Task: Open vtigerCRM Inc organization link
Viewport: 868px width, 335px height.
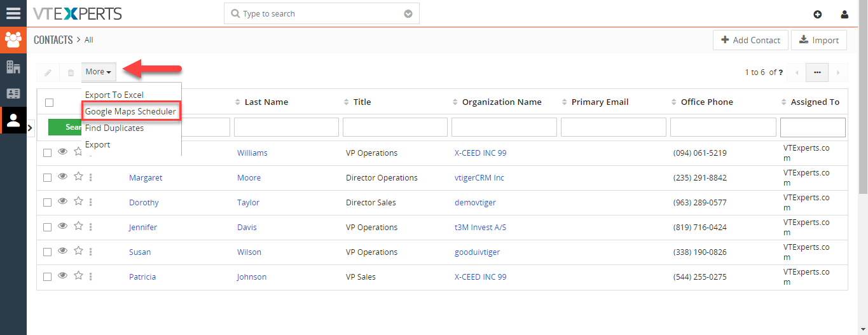Action: [479, 178]
